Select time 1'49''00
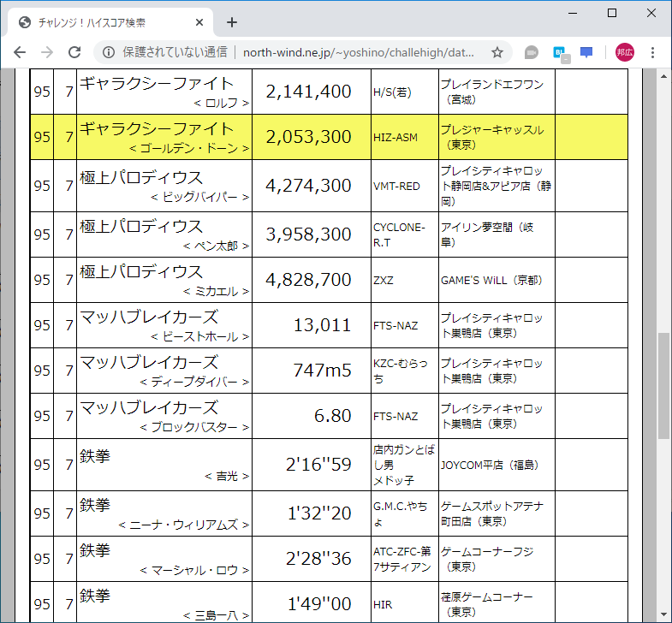Viewport: 672px width, 623px height. click(x=319, y=604)
